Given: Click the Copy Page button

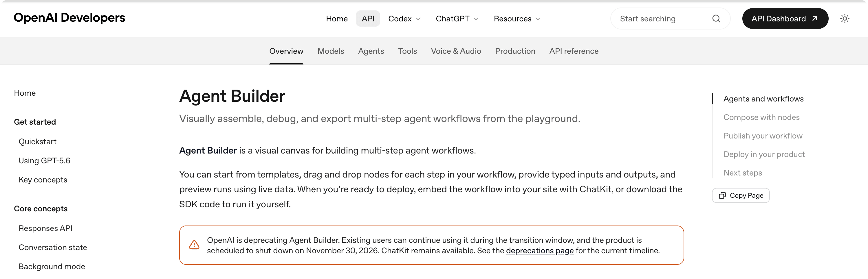Looking at the screenshot, I should coord(740,195).
